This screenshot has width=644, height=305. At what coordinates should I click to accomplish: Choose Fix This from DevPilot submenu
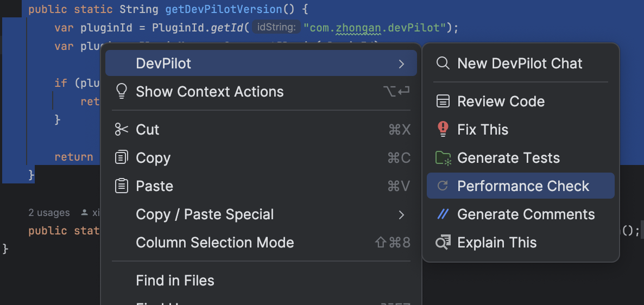521,130
